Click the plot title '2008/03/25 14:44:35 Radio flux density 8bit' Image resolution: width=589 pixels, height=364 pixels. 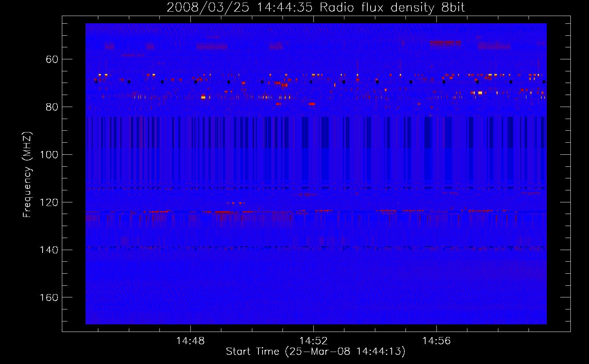[316, 7]
